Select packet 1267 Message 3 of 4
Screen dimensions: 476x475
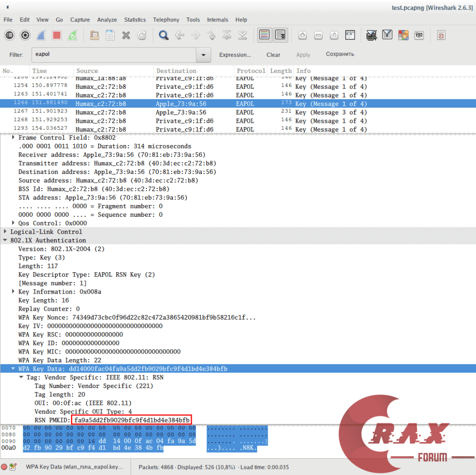(238, 112)
